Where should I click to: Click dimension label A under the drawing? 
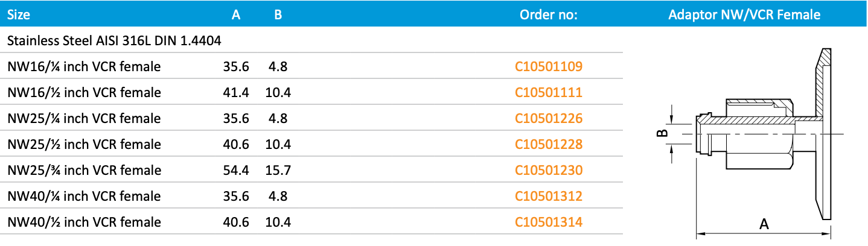[x=764, y=224]
